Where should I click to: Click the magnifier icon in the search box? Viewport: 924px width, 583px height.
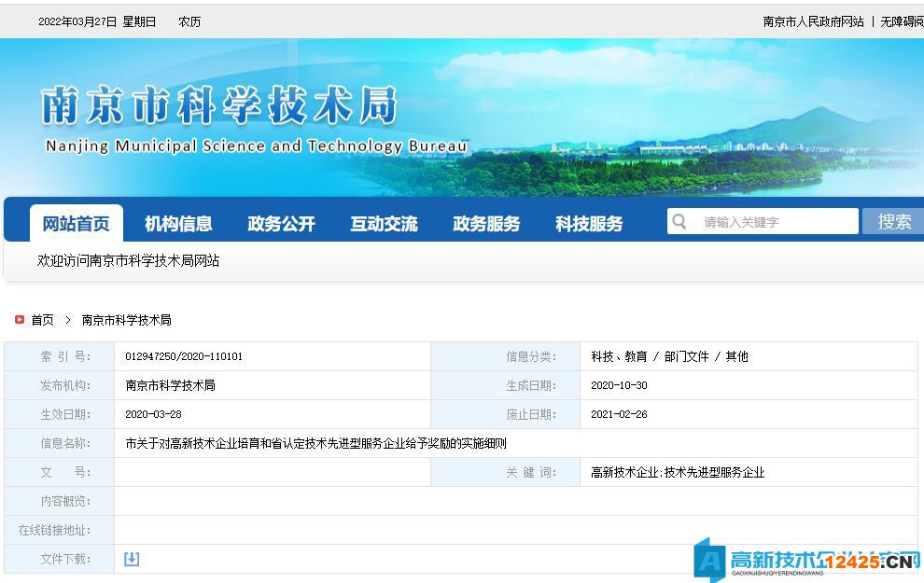(679, 222)
